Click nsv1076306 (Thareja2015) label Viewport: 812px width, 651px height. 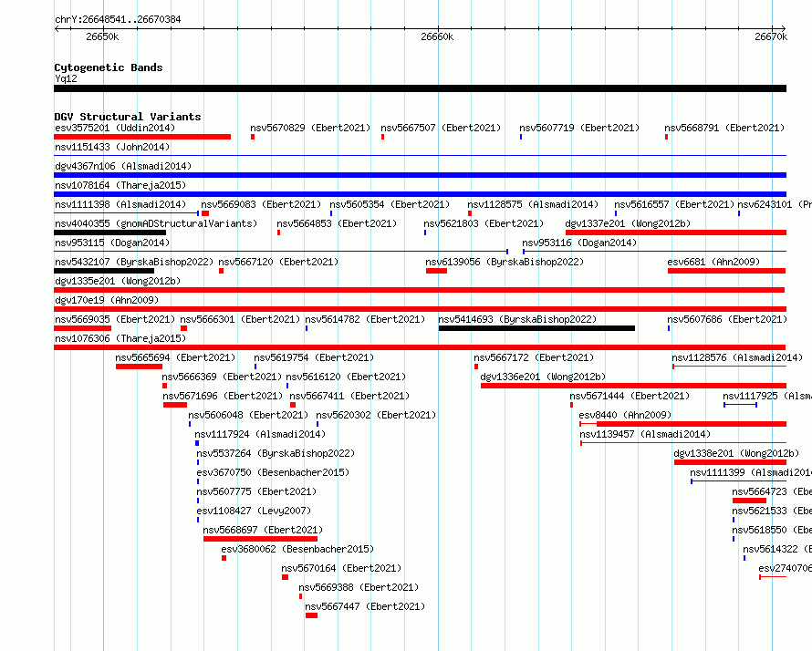coord(120,338)
